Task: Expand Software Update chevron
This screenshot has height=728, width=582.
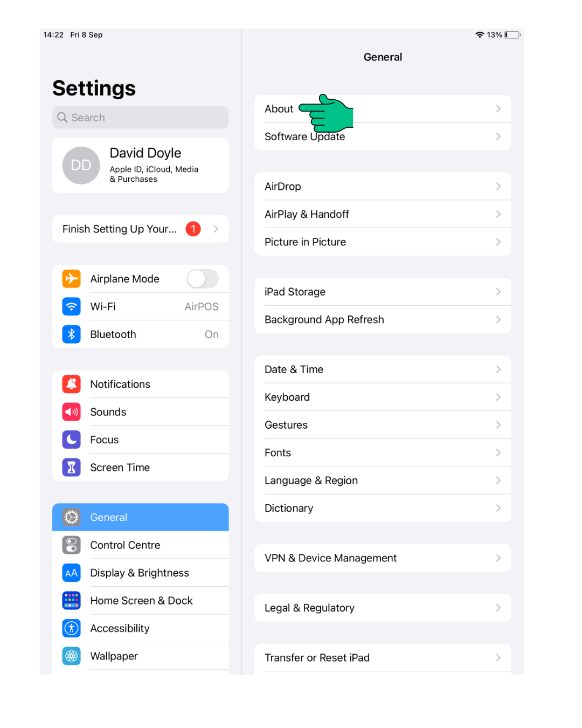Action: point(498,136)
